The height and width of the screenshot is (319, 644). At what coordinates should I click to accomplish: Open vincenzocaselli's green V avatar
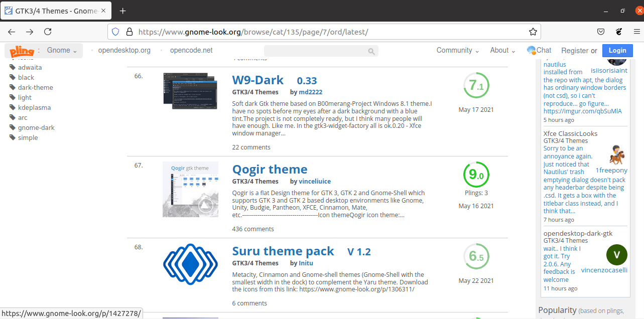[x=617, y=255]
